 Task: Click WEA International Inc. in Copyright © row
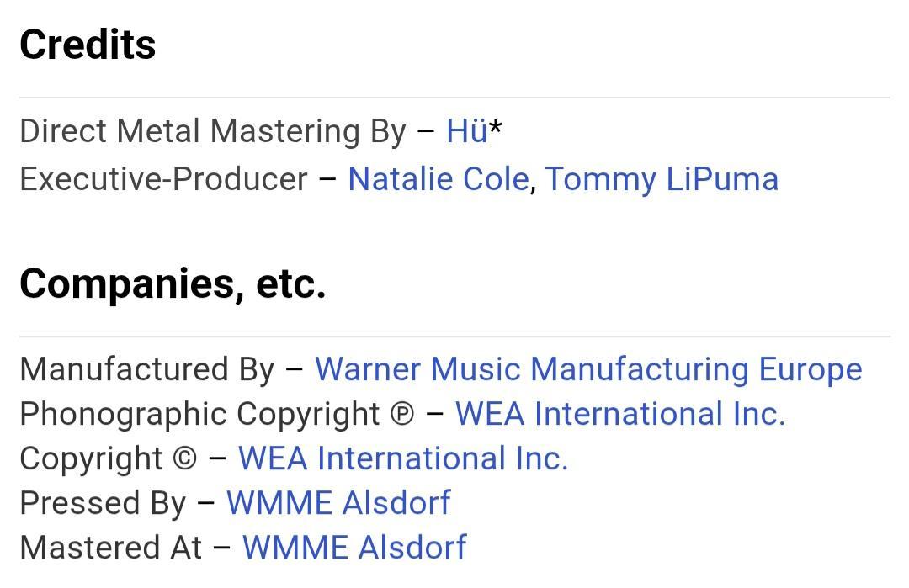tap(403, 458)
